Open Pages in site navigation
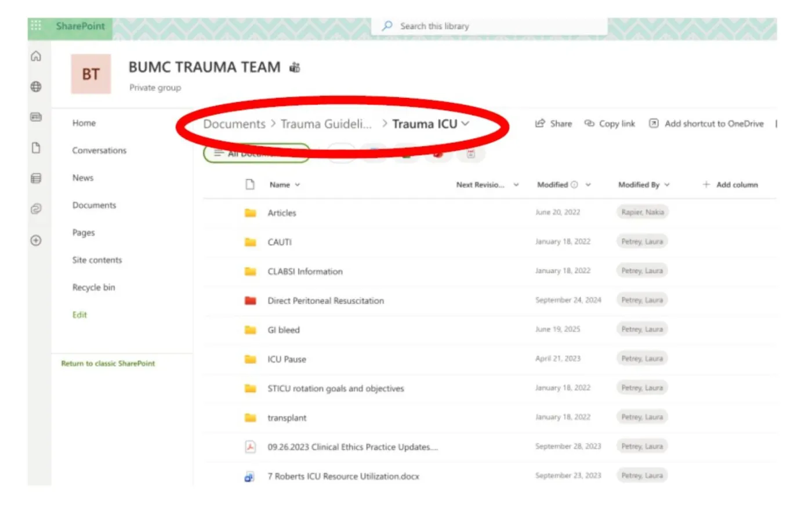This screenshot has width=812, height=526. tap(84, 233)
